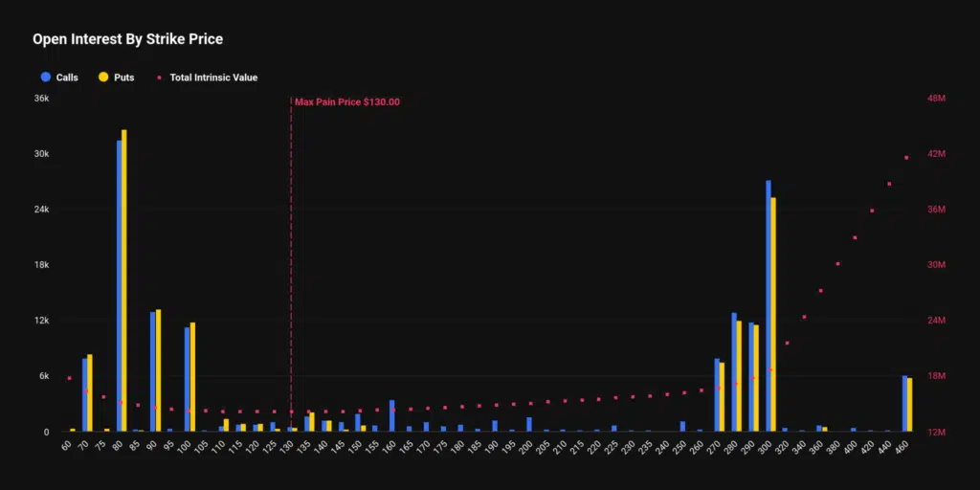Click the highest pink intrinsic value dot at 460
The width and height of the screenshot is (980, 490).
906,158
